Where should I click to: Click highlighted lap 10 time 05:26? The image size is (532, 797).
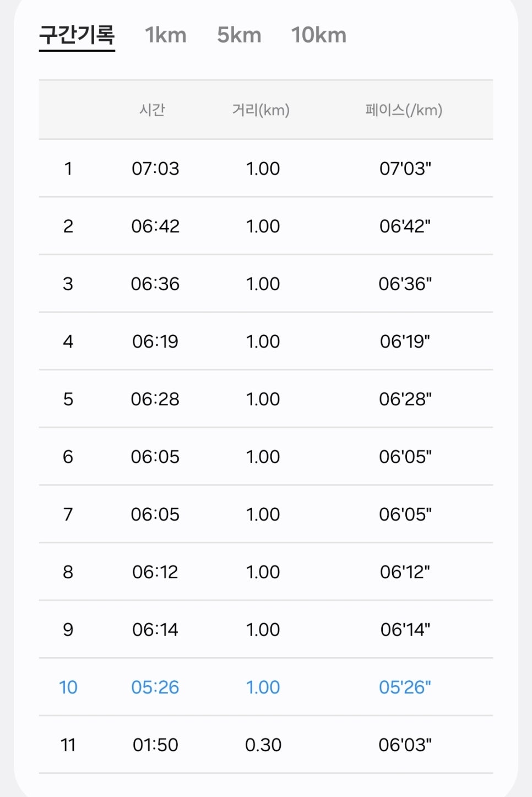tap(155, 687)
